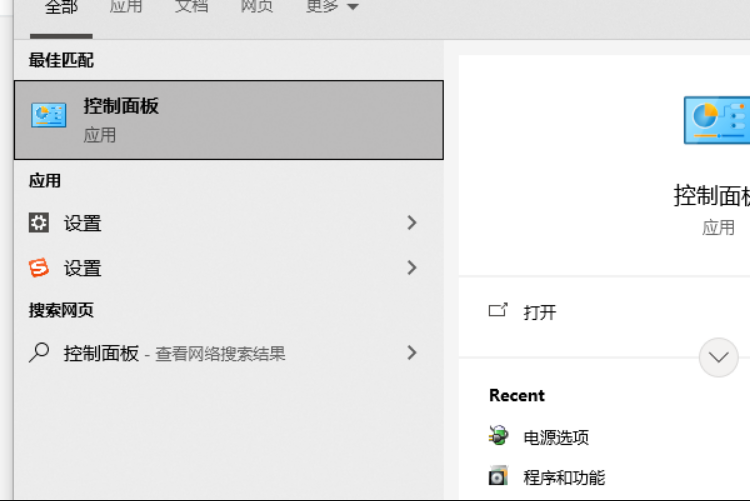
Task: Click the gear icon for Settings app
Action: pos(39,223)
